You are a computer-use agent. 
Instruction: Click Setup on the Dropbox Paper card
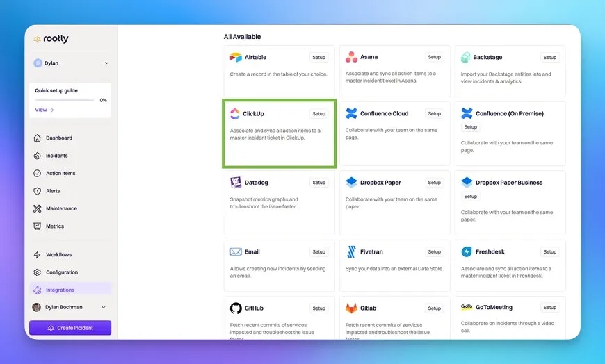point(434,183)
